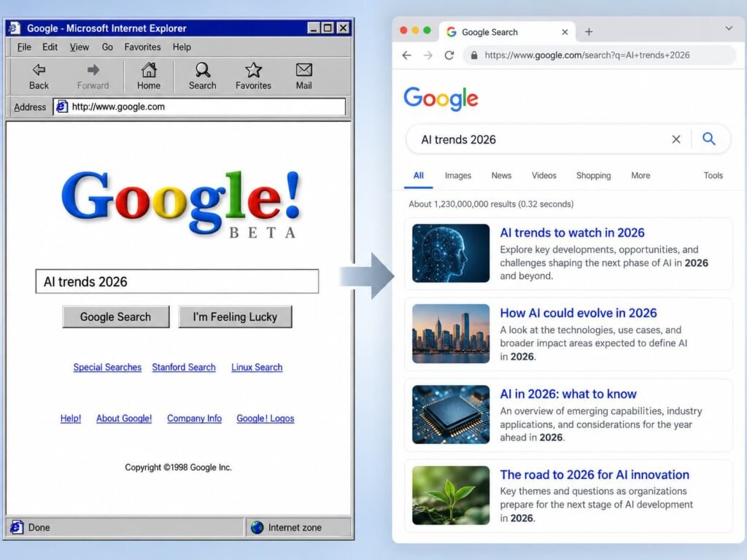Click the city skyline thumbnail image
Screen dimensions: 747x560
coord(451,334)
